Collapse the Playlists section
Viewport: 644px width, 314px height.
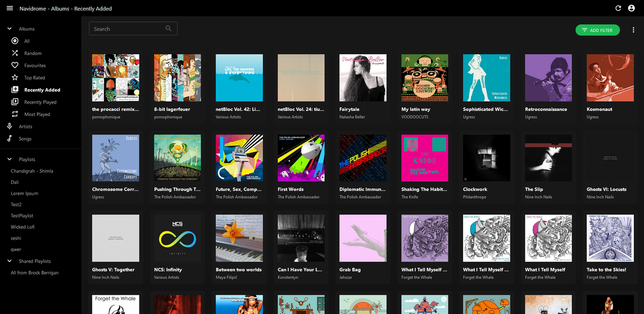[x=9, y=159]
